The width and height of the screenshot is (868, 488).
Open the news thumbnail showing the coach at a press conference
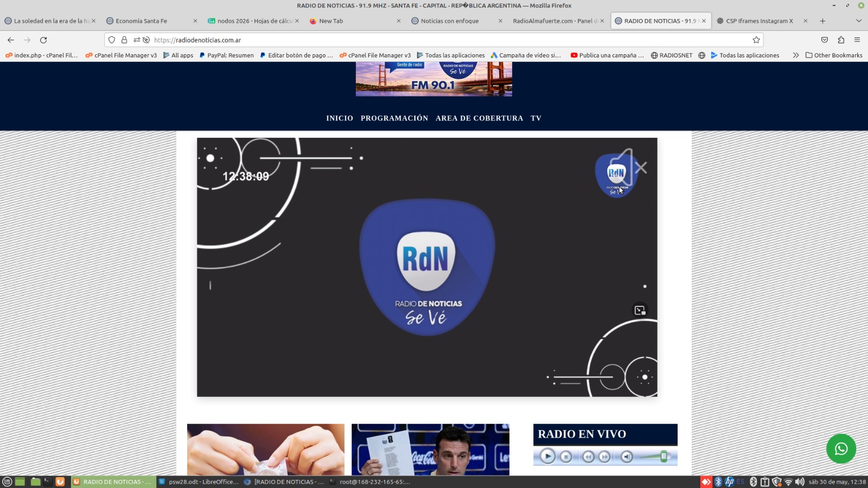coord(430,450)
